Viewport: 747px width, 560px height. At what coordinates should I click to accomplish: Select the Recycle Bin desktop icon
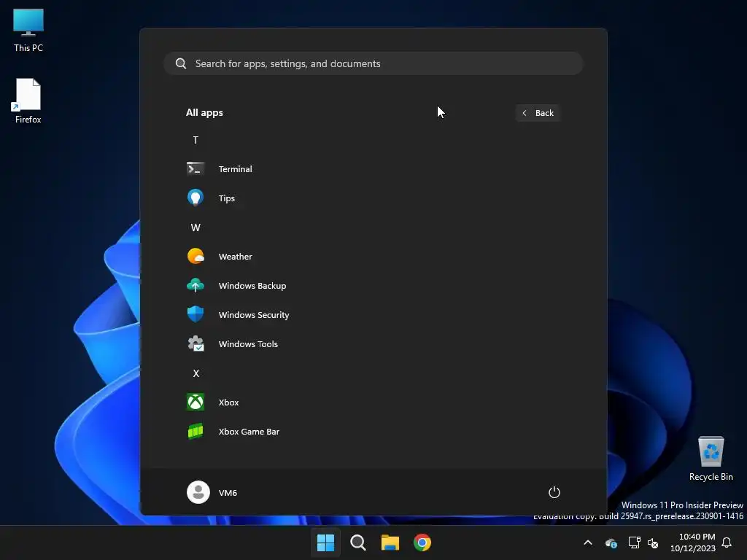(711, 459)
